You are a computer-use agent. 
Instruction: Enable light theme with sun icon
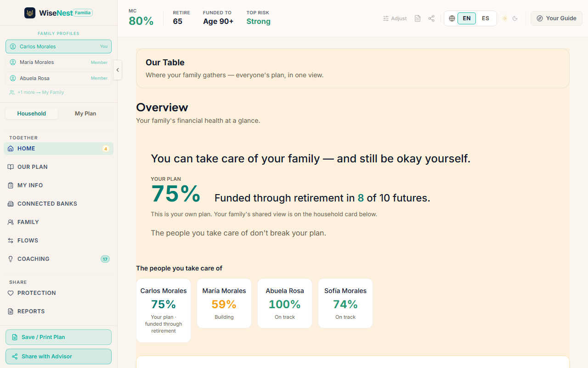tap(505, 18)
